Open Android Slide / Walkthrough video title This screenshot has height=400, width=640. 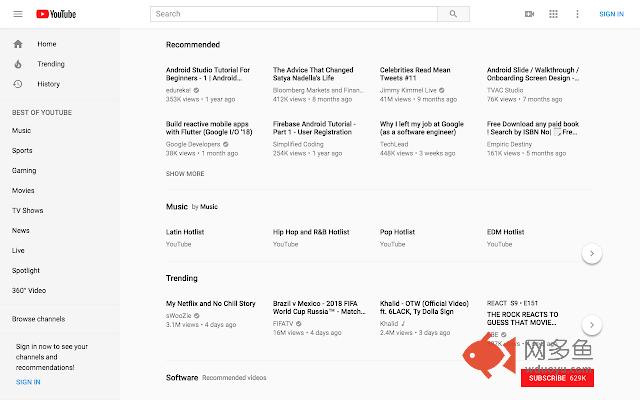pyautogui.click(x=533, y=74)
